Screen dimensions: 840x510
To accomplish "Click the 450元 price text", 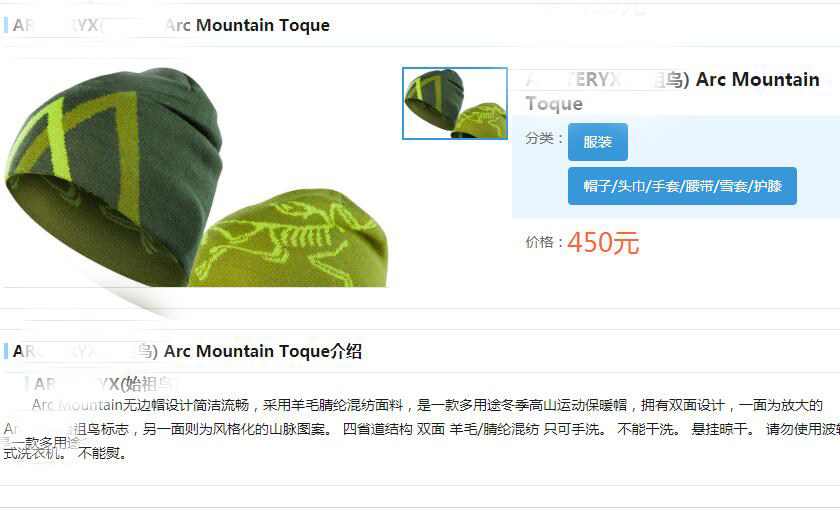I will [603, 242].
